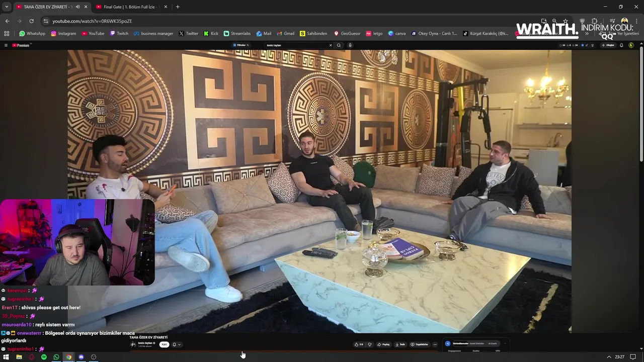Viewport: 644px width, 362px height.
Task: Open the testo taylan channel name
Action: [x=146, y=343]
